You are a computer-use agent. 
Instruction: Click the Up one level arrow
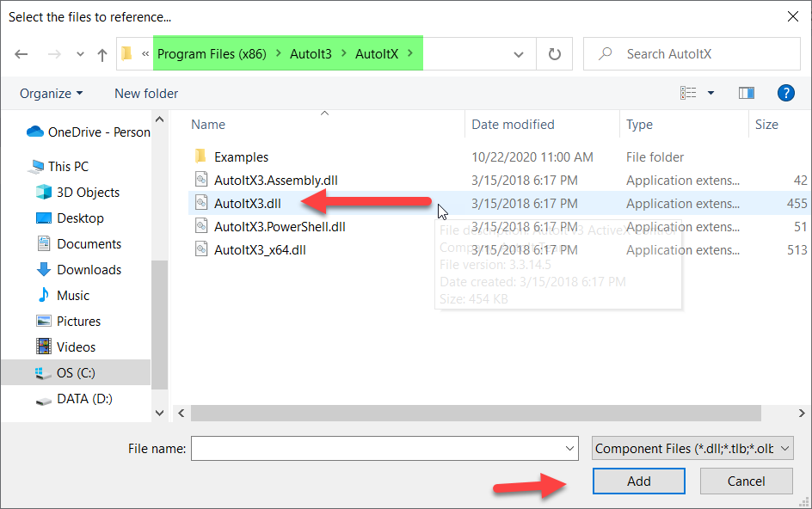point(102,54)
